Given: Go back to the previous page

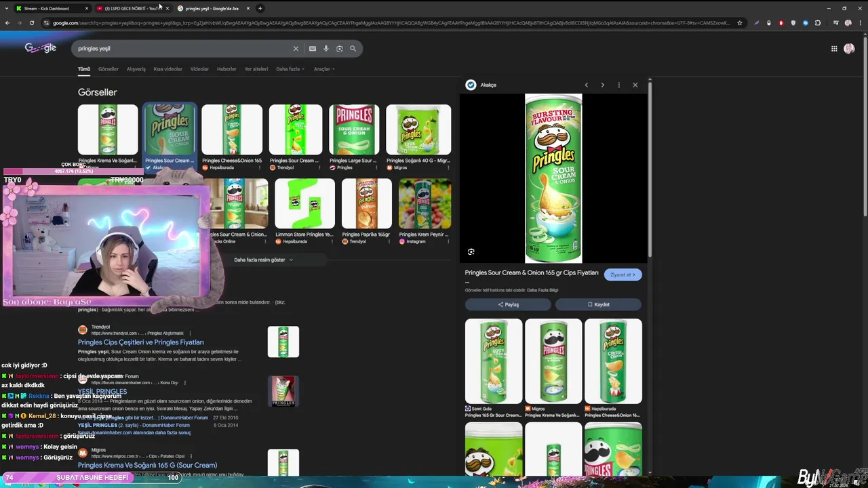Looking at the screenshot, I should pos(7,23).
